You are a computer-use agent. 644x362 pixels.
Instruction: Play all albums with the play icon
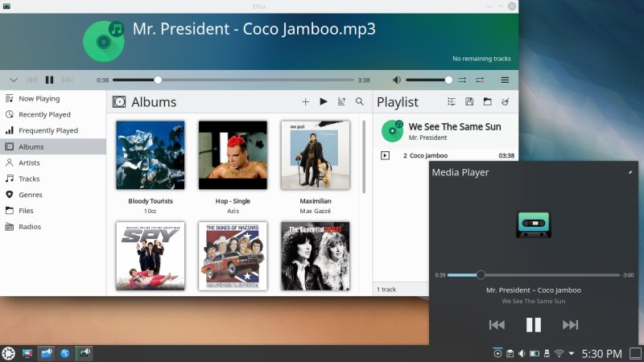tap(324, 101)
